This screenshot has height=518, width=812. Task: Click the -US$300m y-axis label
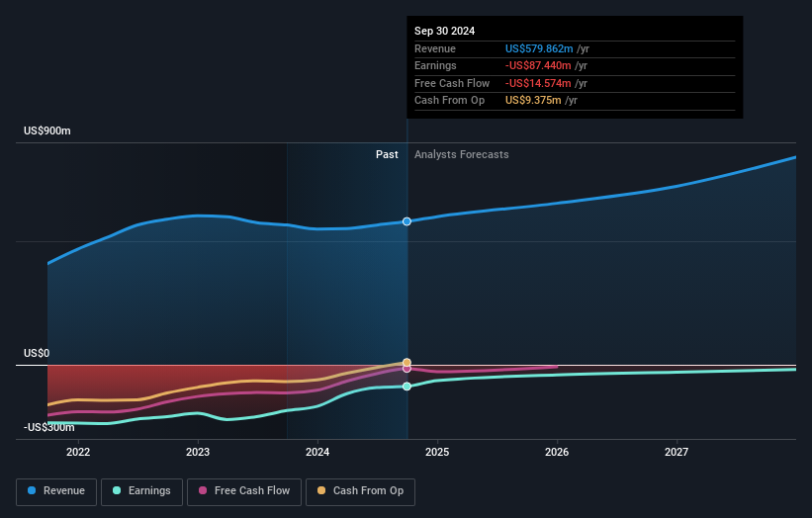(49, 427)
